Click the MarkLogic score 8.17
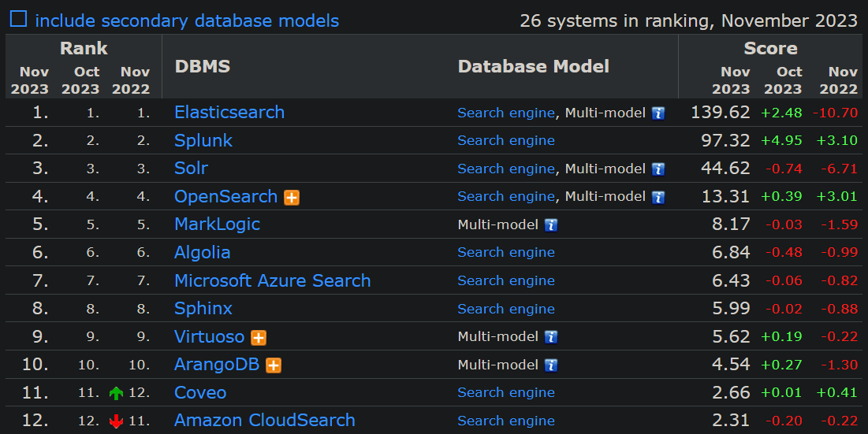The width and height of the screenshot is (868, 434). (x=732, y=224)
